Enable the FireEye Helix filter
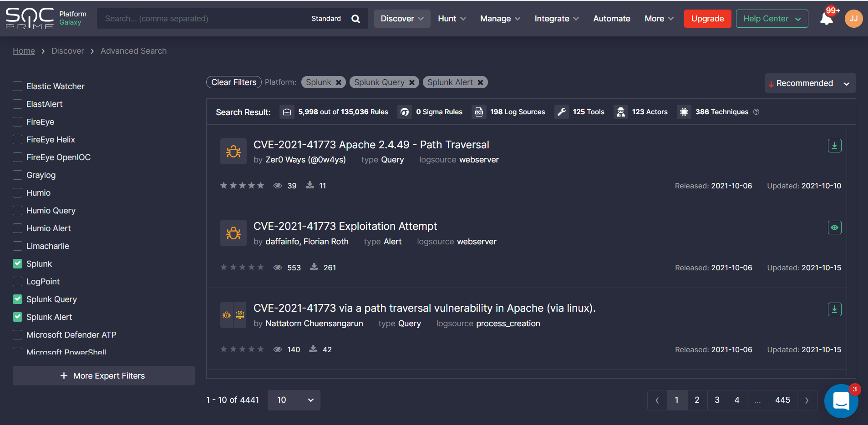Image resolution: width=868 pixels, height=425 pixels. tap(17, 139)
